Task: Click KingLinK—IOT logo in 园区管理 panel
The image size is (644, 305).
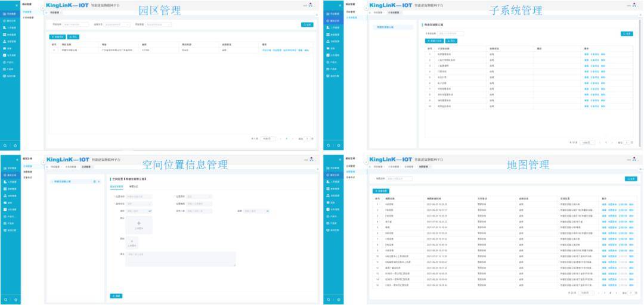Action: pos(67,5)
